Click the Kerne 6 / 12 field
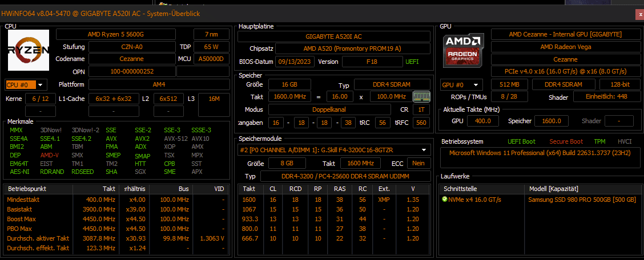 pos(40,99)
